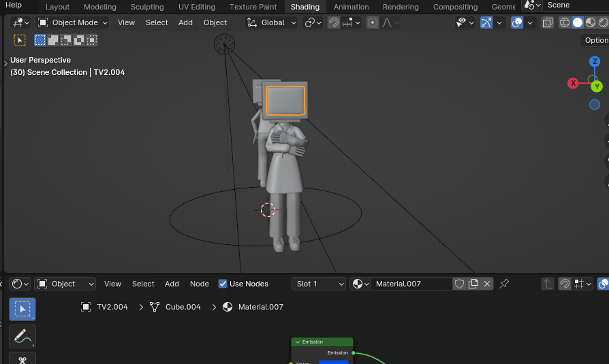
Task: Toggle X-ray mode
Action: [x=547, y=22]
